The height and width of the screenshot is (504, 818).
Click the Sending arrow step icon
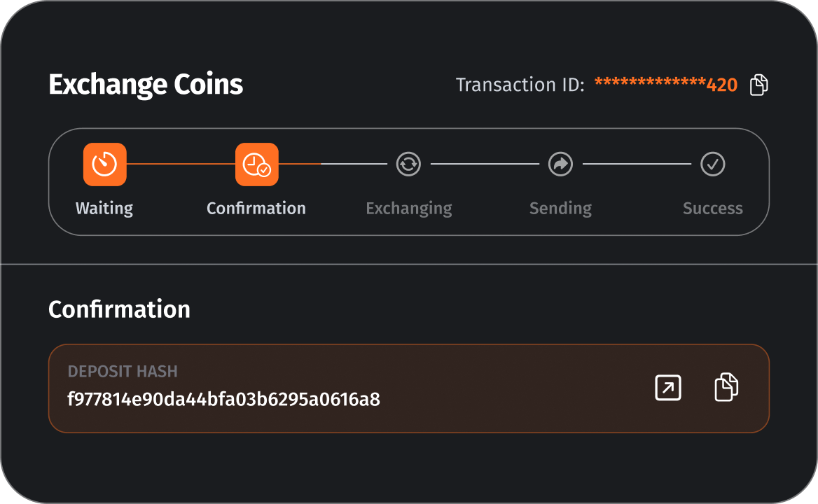(560, 164)
